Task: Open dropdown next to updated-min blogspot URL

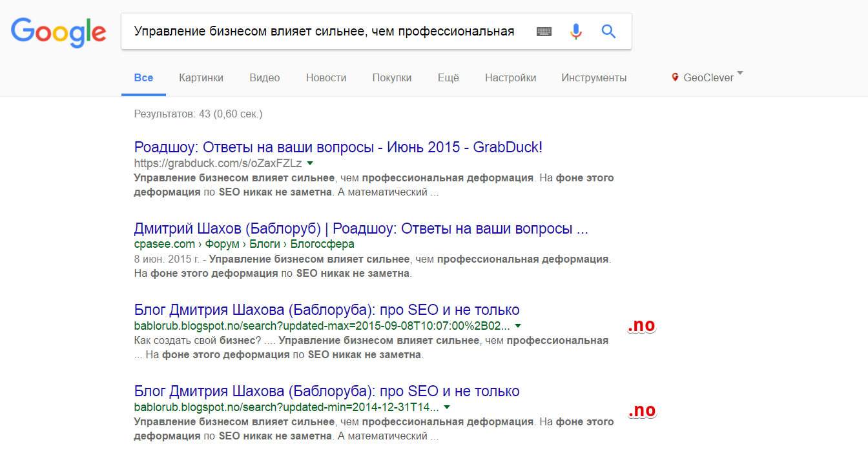Action: click(x=447, y=408)
